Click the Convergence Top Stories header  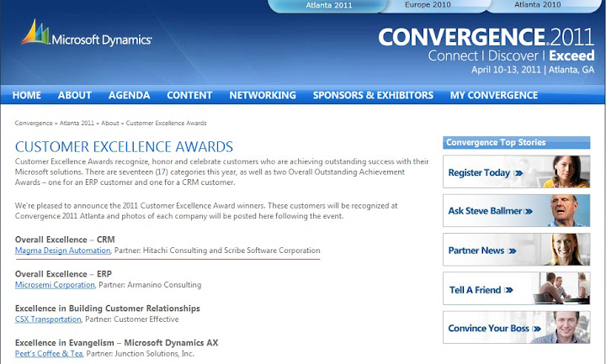(516, 142)
